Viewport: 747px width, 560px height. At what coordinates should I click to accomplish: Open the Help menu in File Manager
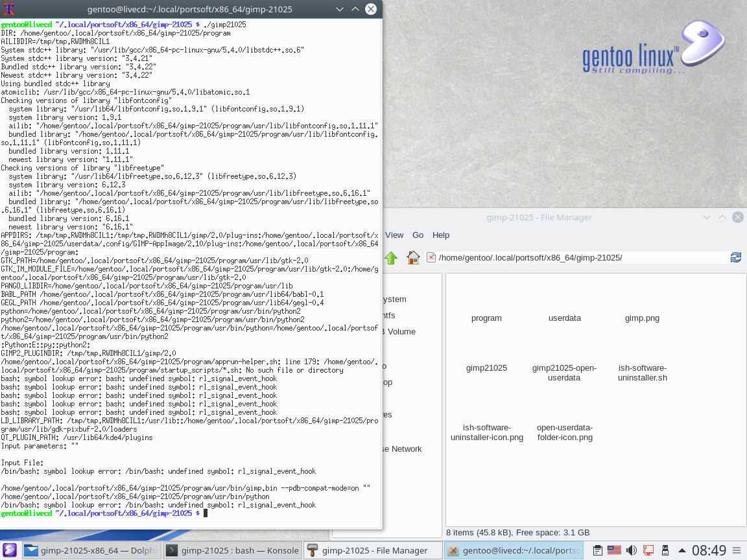[441, 235]
